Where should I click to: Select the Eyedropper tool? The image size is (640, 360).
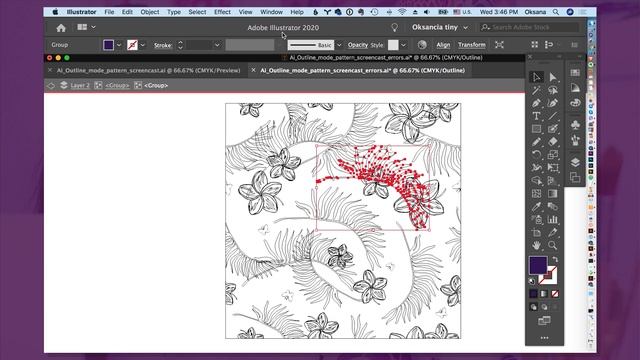pyautogui.click(x=536, y=207)
